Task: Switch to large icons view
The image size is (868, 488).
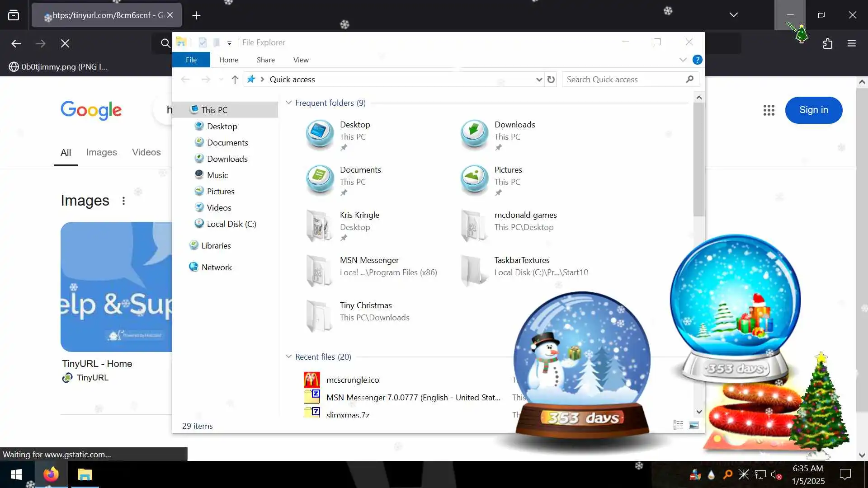Action: point(693,425)
